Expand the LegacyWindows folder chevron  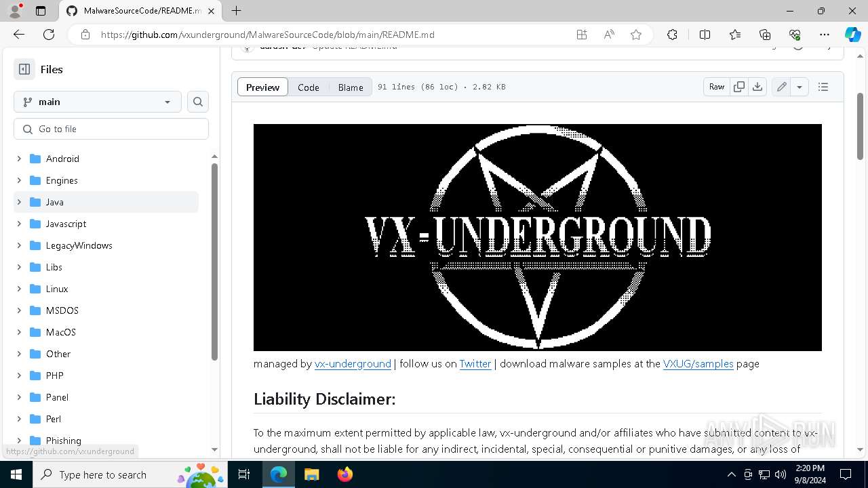[19, 245]
